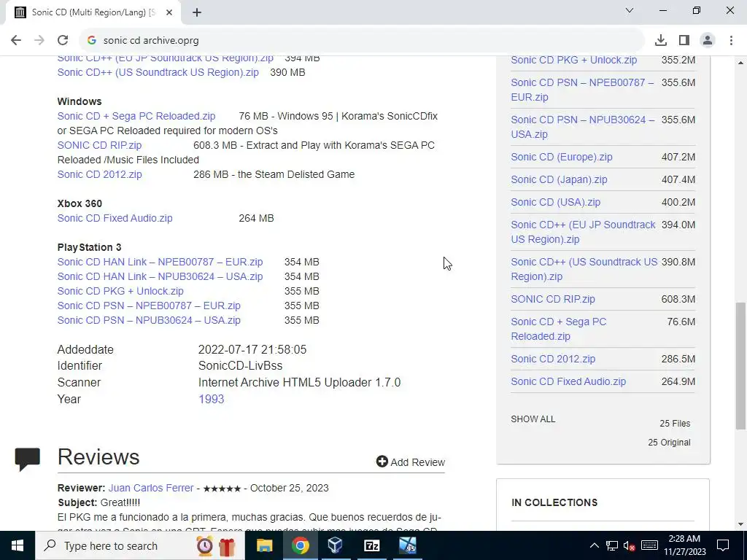This screenshot has height=560, width=747.
Task: Toggle the Chrome side panel icon
Action: tap(684, 40)
